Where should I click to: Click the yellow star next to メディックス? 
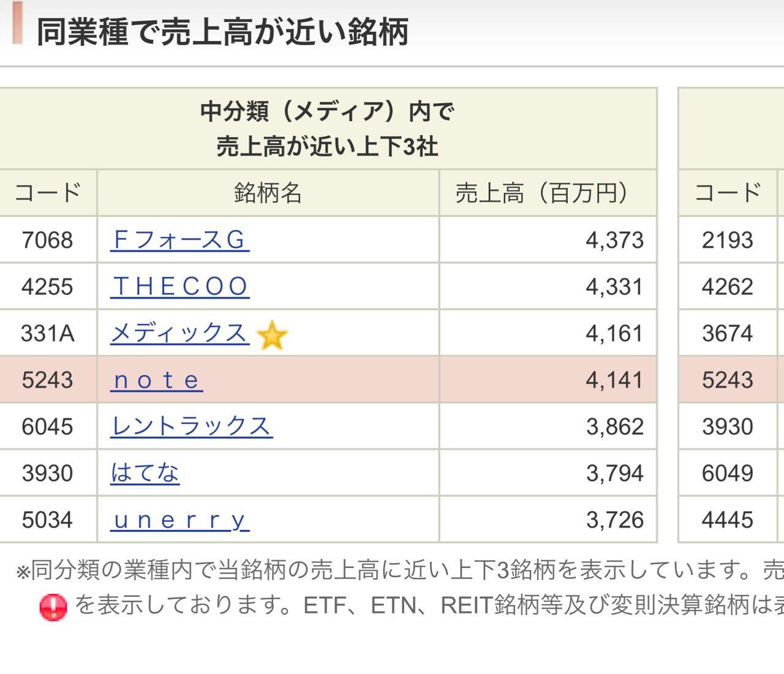click(x=274, y=334)
